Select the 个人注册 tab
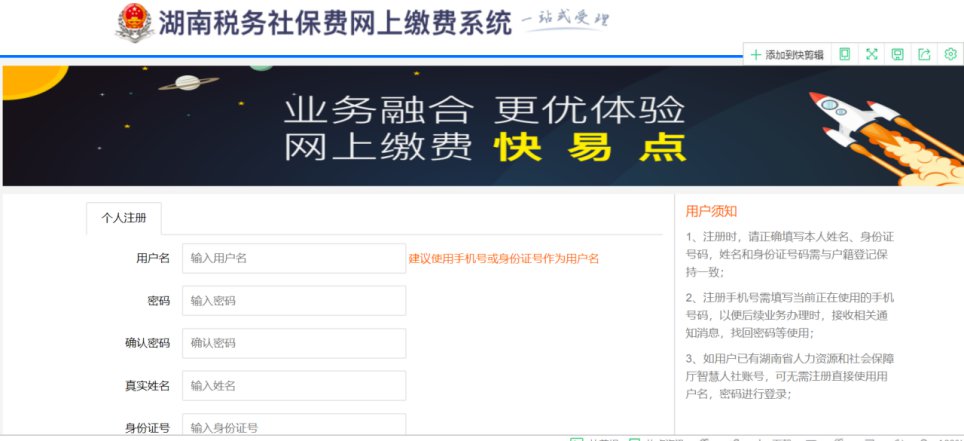The width and height of the screenshot is (964, 441). click(x=124, y=217)
